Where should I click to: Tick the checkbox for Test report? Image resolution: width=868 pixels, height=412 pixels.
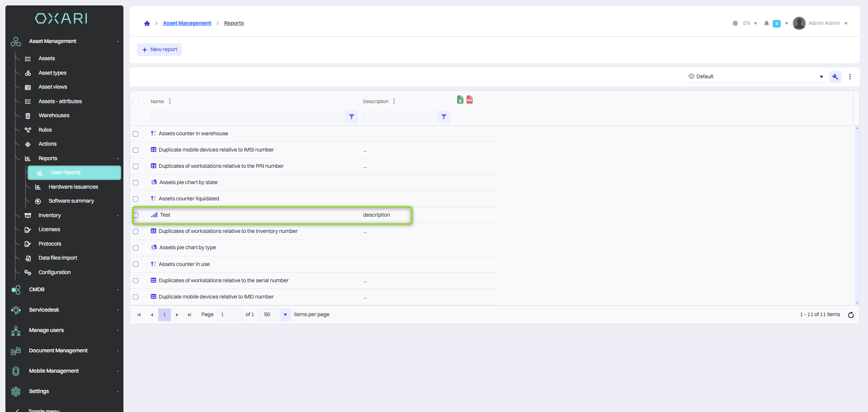click(x=136, y=215)
